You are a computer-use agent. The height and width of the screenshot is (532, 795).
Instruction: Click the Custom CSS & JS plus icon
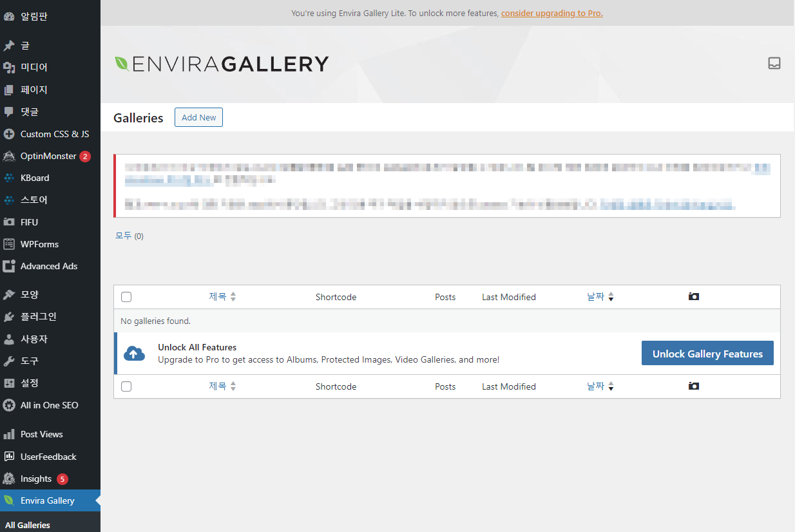(x=9, y=134)
